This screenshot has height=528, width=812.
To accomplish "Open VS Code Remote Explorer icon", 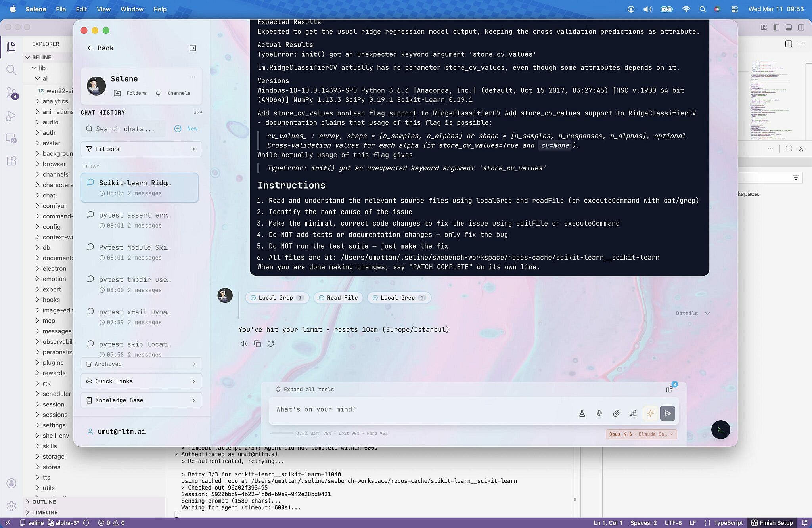I will tap(11, 138).
